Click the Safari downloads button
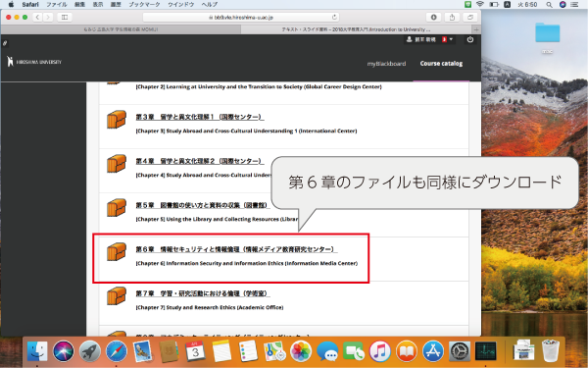The width and height of the screenshot is (588, 368). pyautogui.click(x=433, y=17)
